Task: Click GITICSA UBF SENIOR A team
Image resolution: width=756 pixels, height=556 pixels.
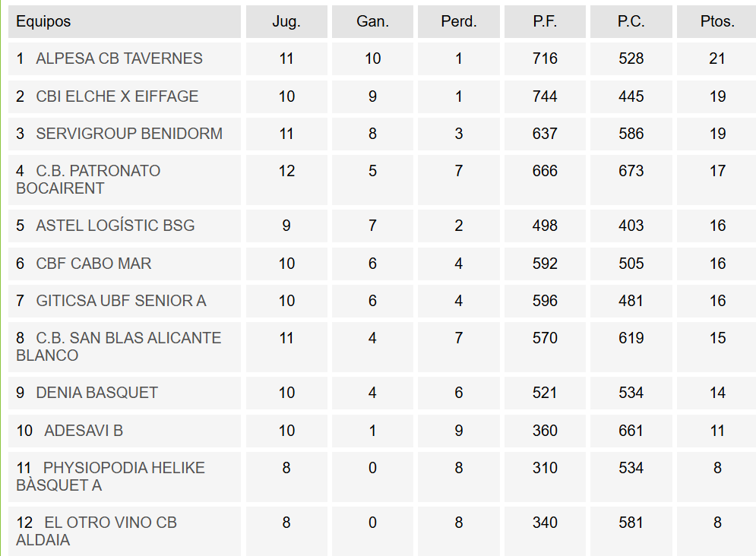Action: [121, 301]
